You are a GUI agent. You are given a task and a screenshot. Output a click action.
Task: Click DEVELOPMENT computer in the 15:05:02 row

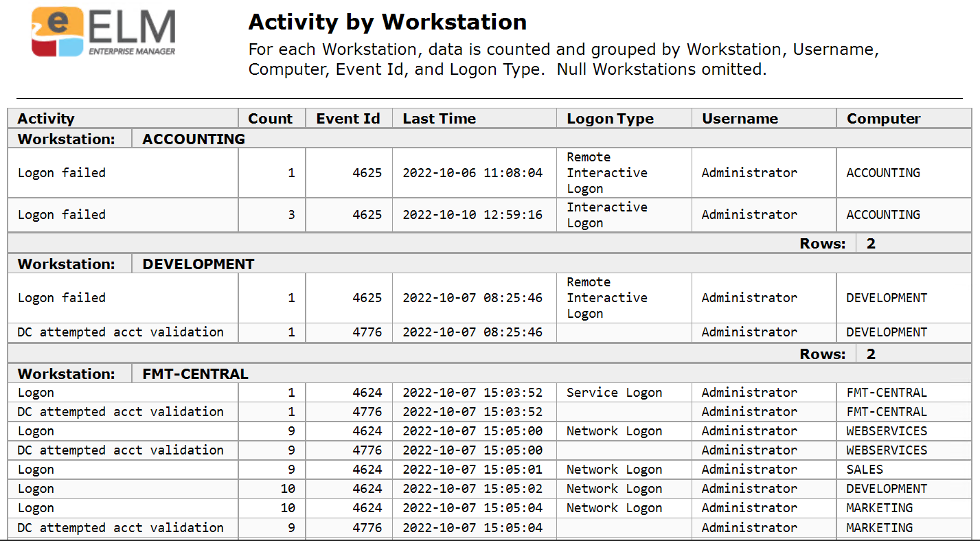point(887,489)
